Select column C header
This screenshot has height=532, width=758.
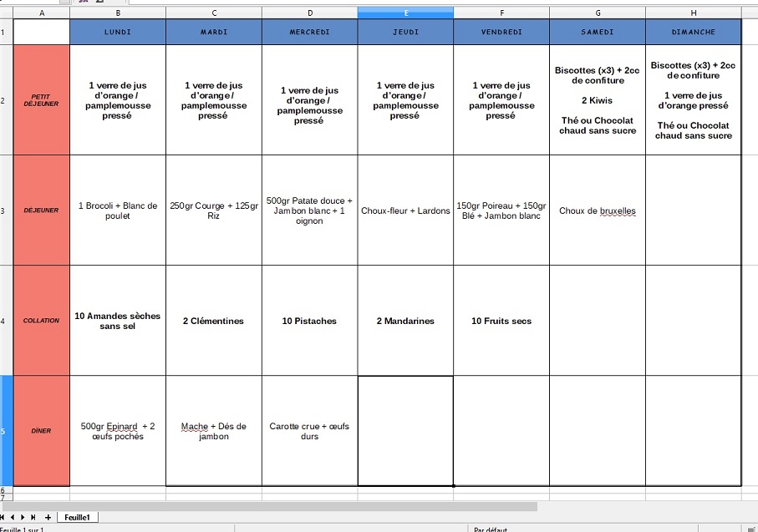click(214, 13)
